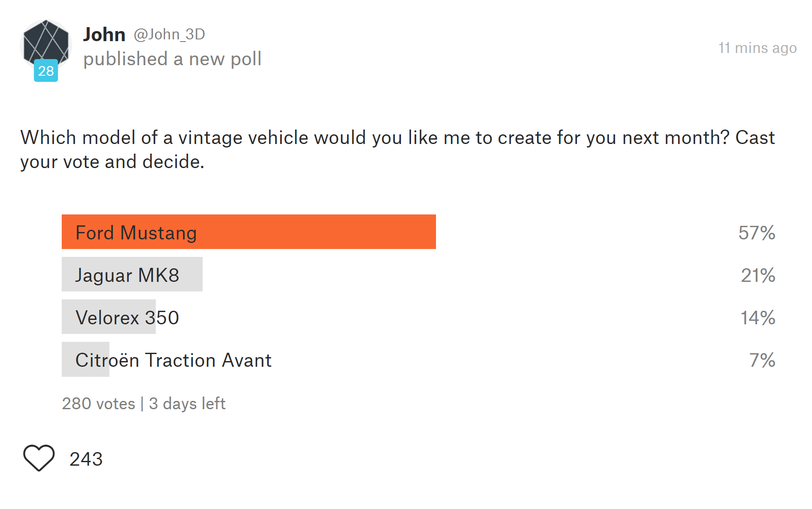Open the John username link
The width and height of the screenshot is (812, 509).
coord(104,35)
